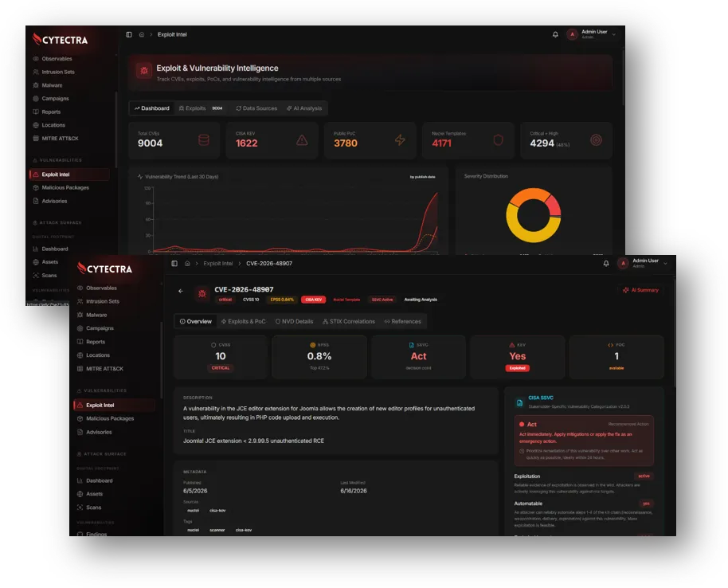Open Observables icon in back window sidebar

(x=36, y=58)
